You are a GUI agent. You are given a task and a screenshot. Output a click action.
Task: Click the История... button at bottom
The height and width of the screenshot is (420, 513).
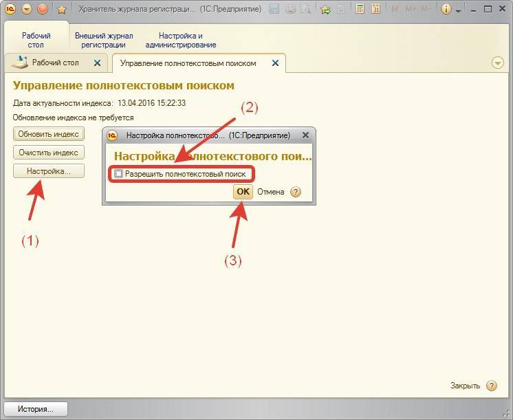(35, 409)
